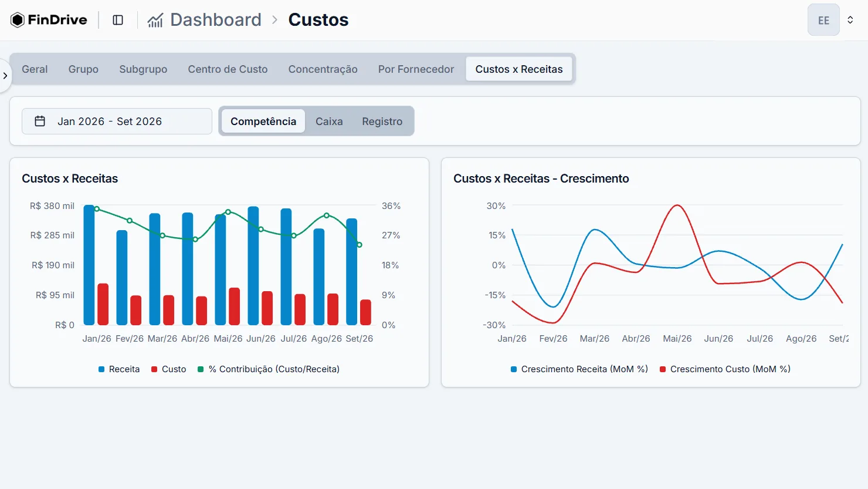The width and height of the screenshot is (868, 489).
Task: Toggle the sidebar panel icon
Action: pyautogui.click(x=118, y=20)
